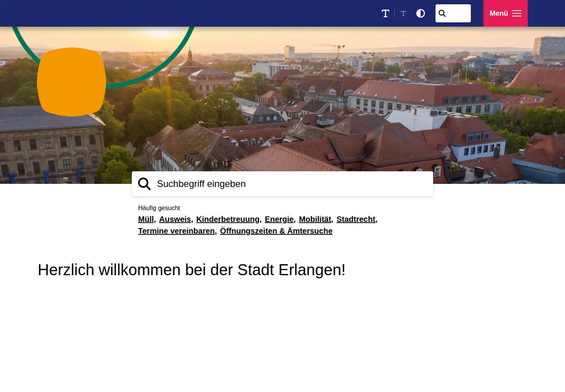Focus the Suchbegriff eingeben search field
Image resolution: width=565 pixels, height=392 pixels.
[282, 184]
